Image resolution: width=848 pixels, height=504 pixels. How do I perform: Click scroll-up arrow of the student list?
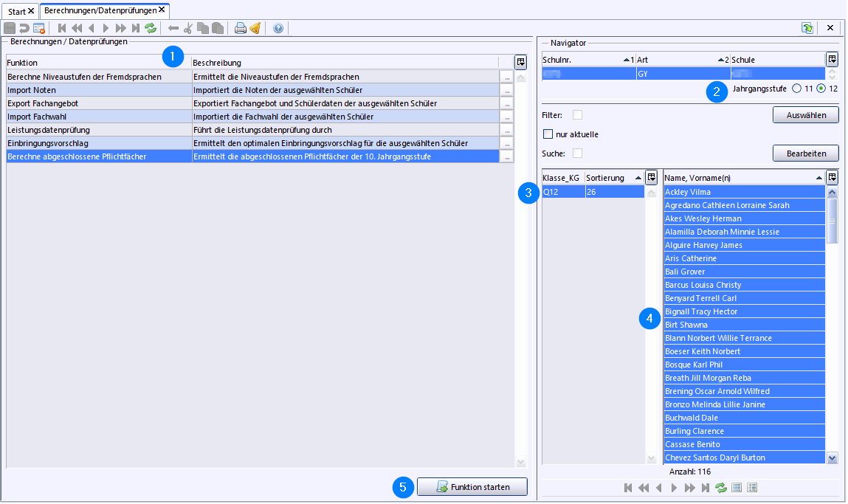[833, 192]
